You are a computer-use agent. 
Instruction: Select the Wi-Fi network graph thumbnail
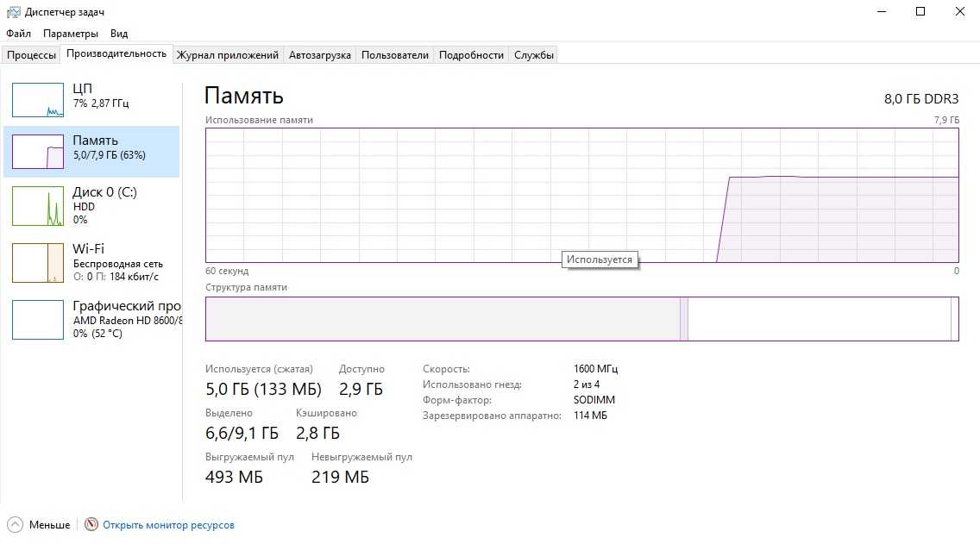(x=38, y=262)
